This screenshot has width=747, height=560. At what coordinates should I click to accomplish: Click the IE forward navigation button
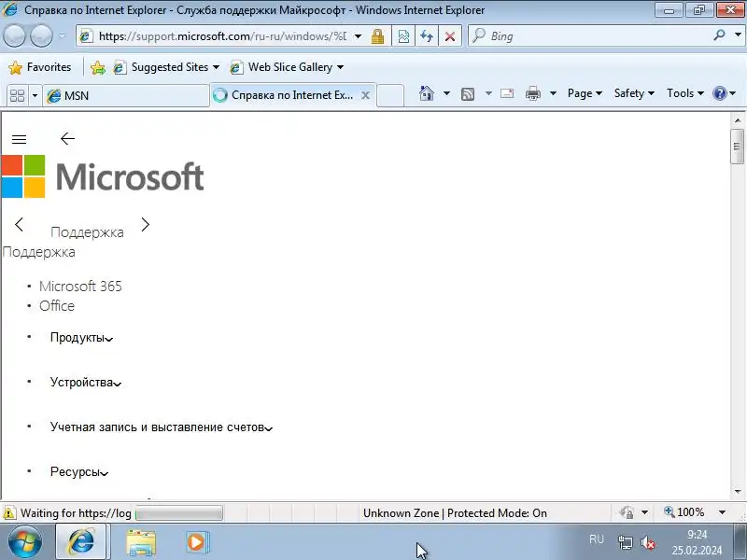[41, 35]
